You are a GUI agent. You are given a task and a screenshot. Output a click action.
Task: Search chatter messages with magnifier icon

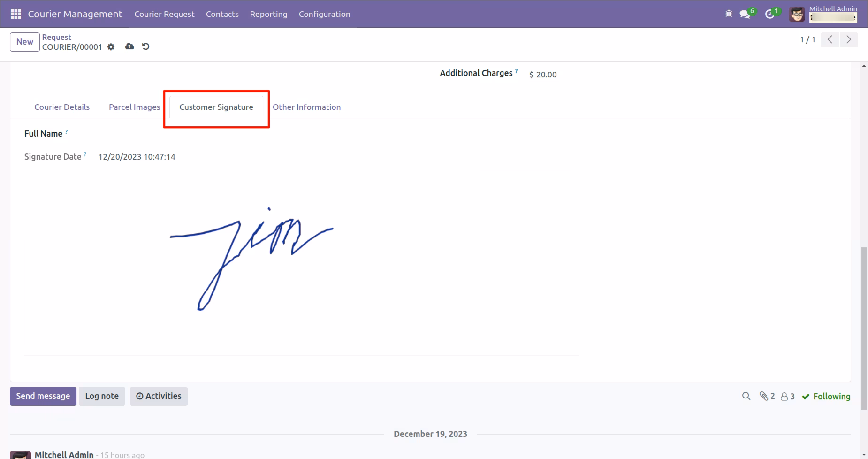tap(746, 397)
